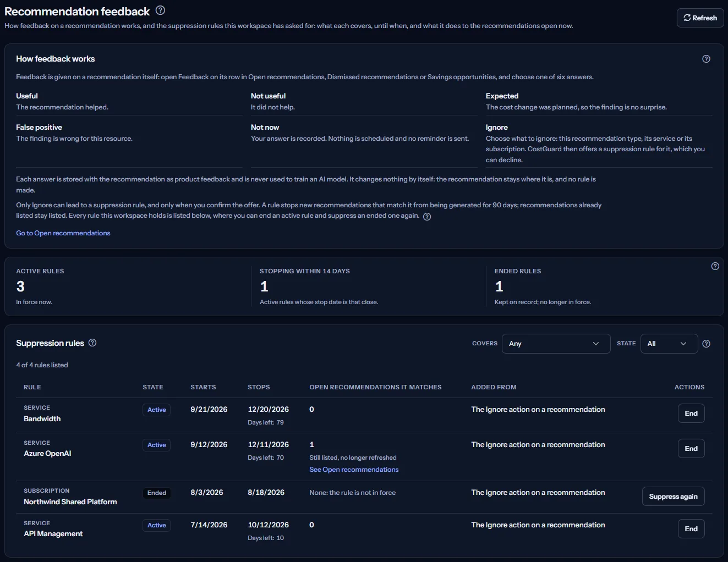Click the Starts column header

click(203, 387)
